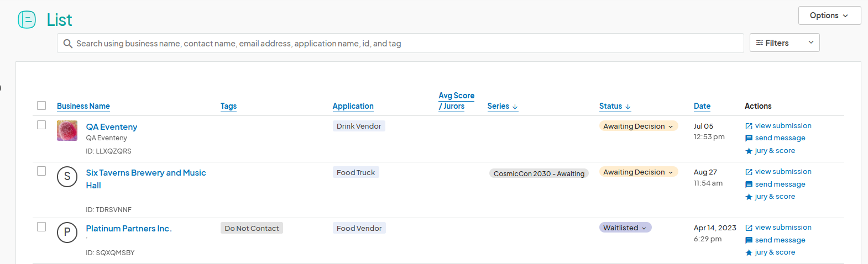Click send message icon in Platinum Partners row
Image resolution: width=868 pixels, height=264 pixels.
(x=749, y=240)
